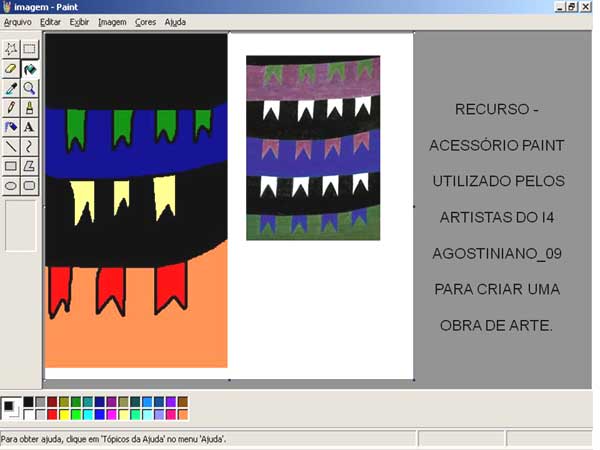
Task: Select the Text tool marked A
Action: point(29,127)
